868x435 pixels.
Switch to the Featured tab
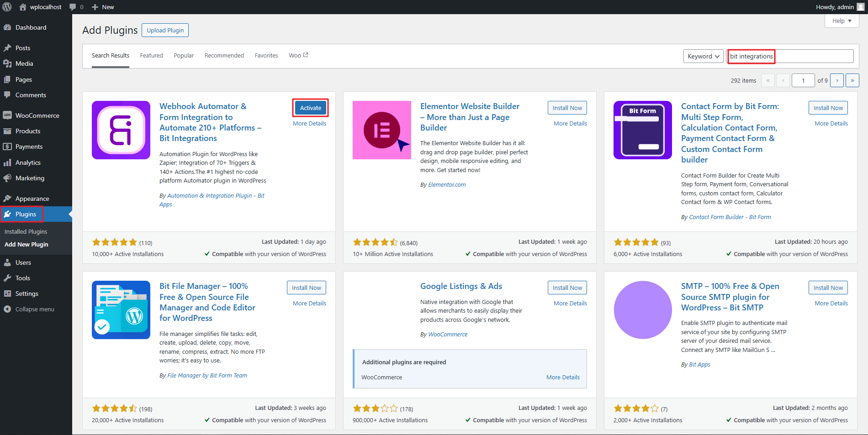coord(151,56)
